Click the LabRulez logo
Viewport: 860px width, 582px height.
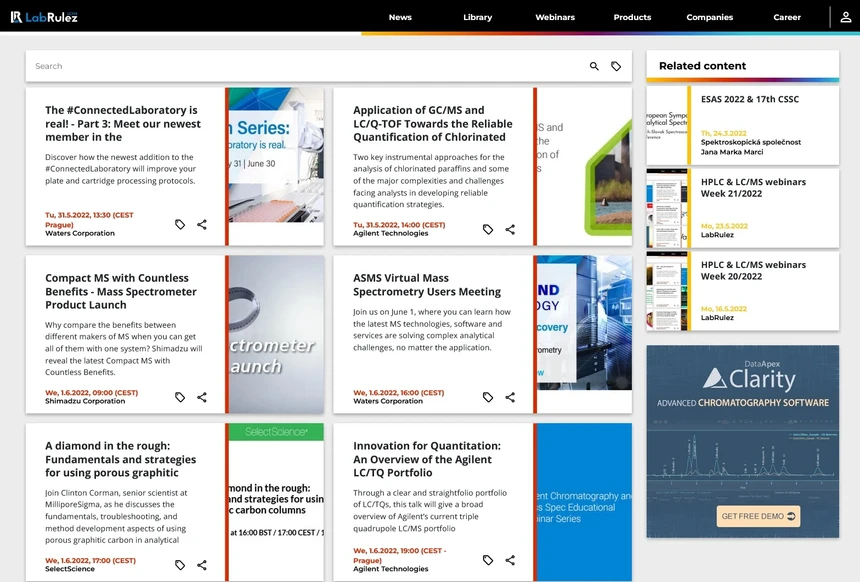click(44, 17)
